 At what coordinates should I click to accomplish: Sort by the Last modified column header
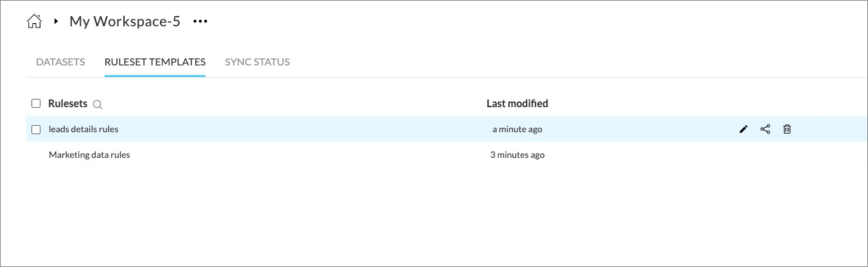[x=517, y=103]
